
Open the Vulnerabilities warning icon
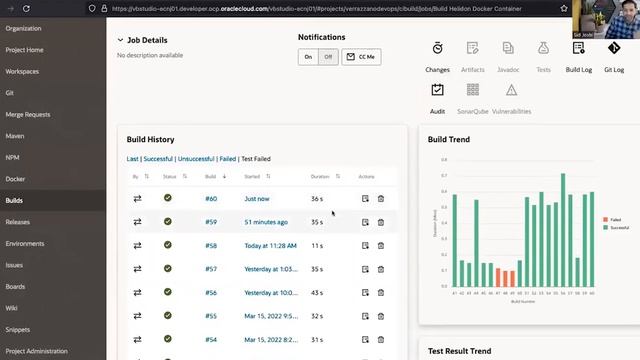click(511, 90)
